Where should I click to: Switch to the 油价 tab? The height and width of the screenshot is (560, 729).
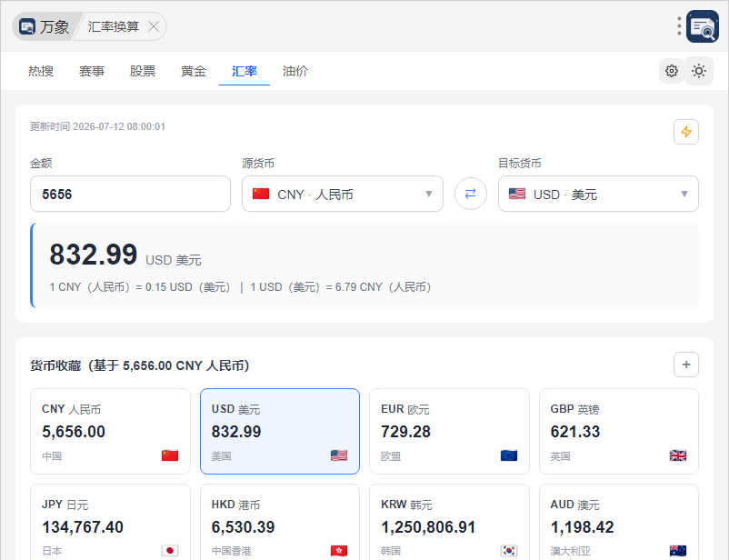click(295, 71)
